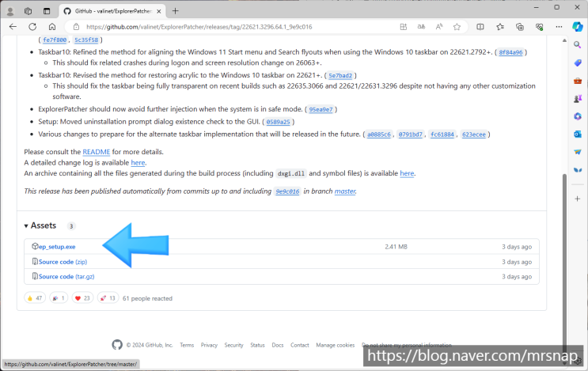
Task: Toggle split screen view
Action: (480, 27)
